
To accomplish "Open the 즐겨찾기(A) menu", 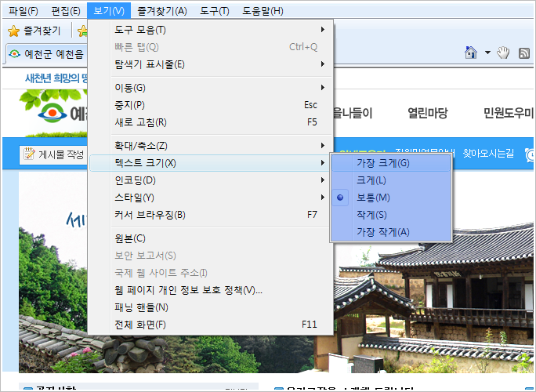I will [162, 11].
